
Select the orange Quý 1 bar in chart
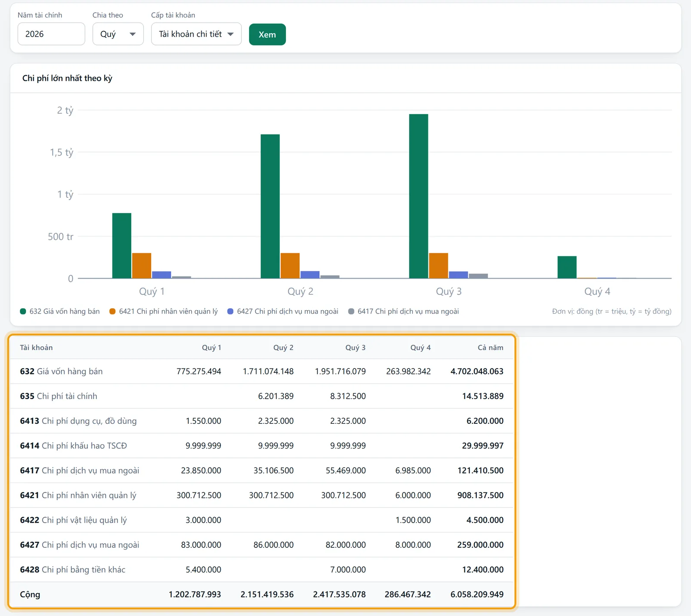pyautogui.click(x=142, y=266)
